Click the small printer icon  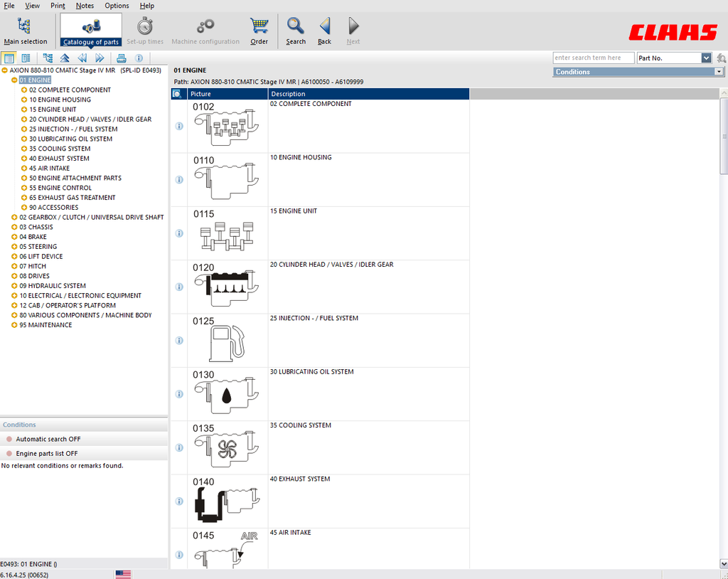pyautogui.click(x=121, y=58)
